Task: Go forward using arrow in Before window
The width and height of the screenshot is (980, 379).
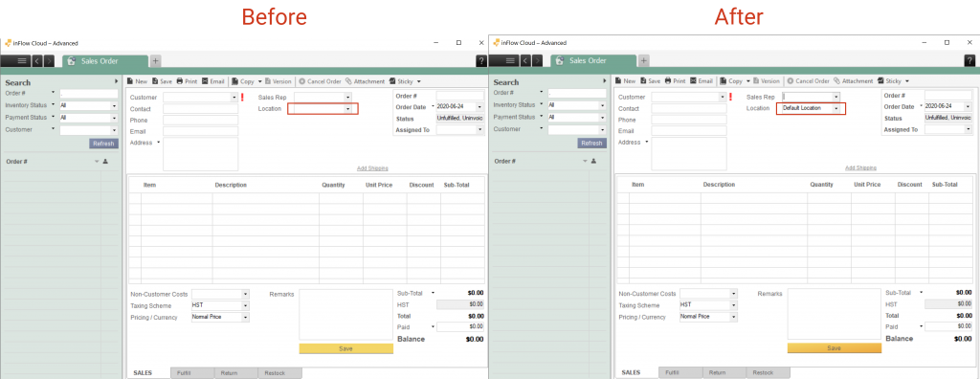Action: [x=49, y=60]
